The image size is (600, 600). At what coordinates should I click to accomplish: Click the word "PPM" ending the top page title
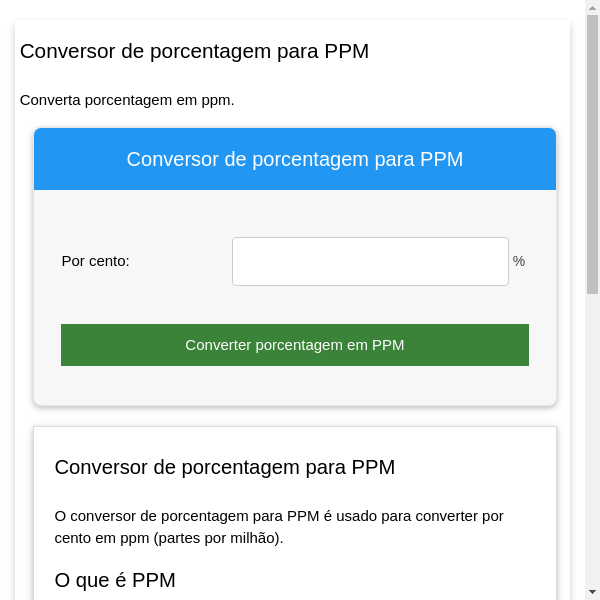(347, 51)
